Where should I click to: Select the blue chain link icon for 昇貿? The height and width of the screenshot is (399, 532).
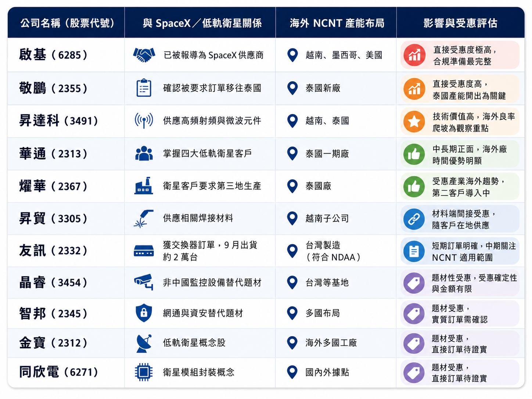(x=414, y=219)
